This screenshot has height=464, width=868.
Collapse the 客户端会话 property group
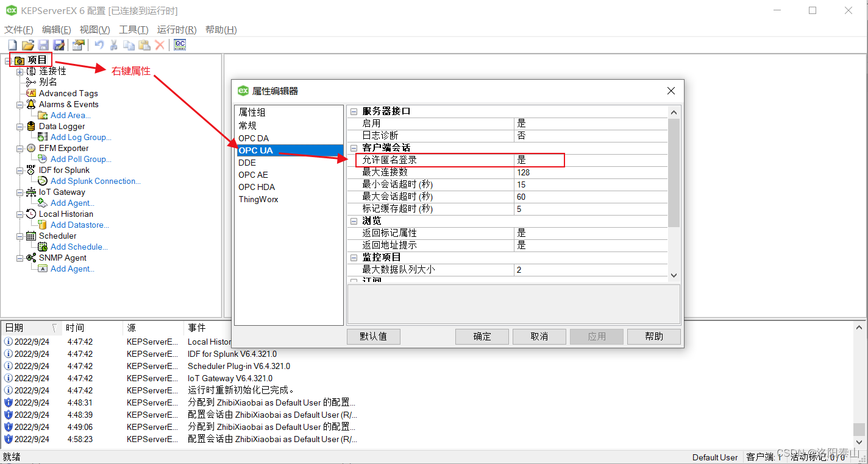tap(354, 148)
